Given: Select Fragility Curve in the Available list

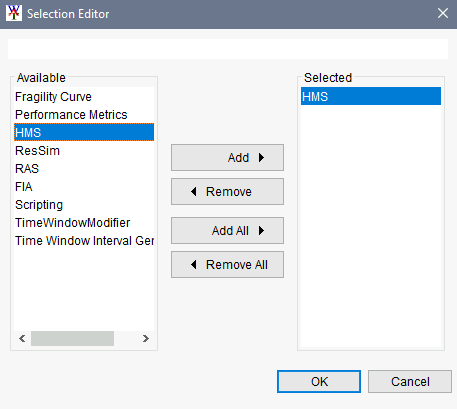Looking at the screenshot, I should coord(84,97).
